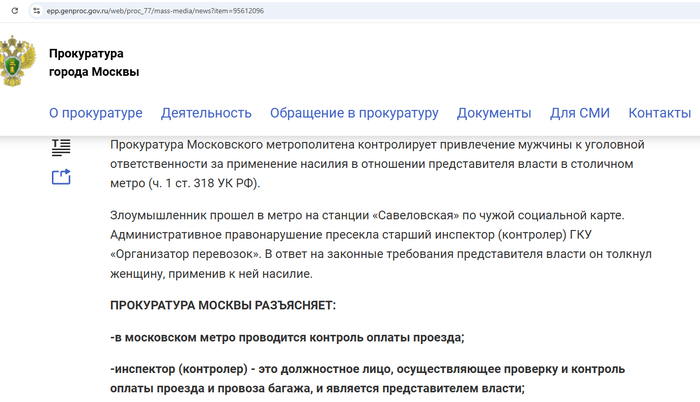This screenshot has height=402, width=700.
Task: Select the «Документы» navigation item
Action: pos(494,113)
